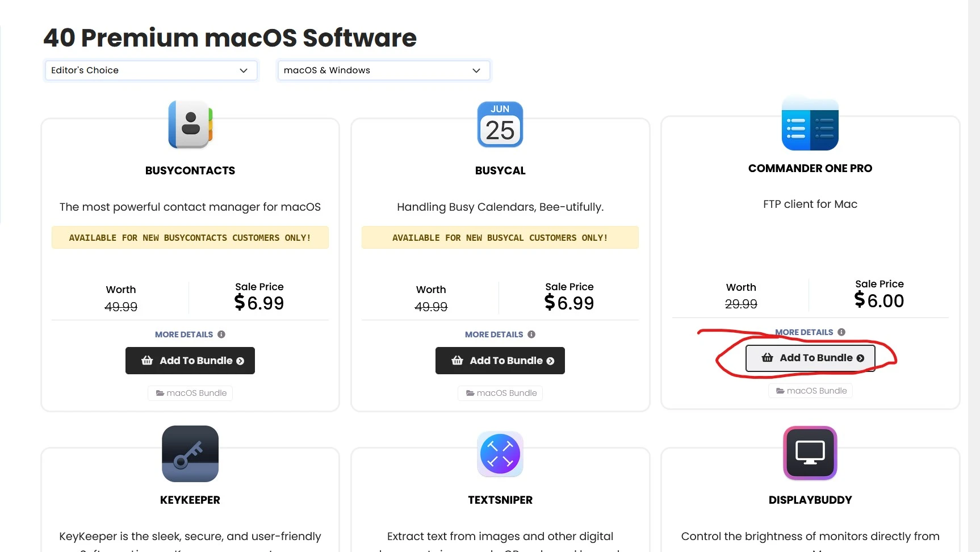This screenshot has width=980, height=552.
Task: Open More Details for Commander One Pro
Action: click(x=804, y=332)
